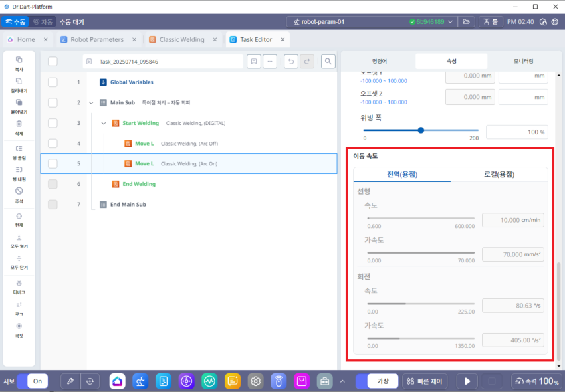This screenshot has height=392, width=565.
Task: Click the magnifier search icon
Action: [x=328, y=62]
